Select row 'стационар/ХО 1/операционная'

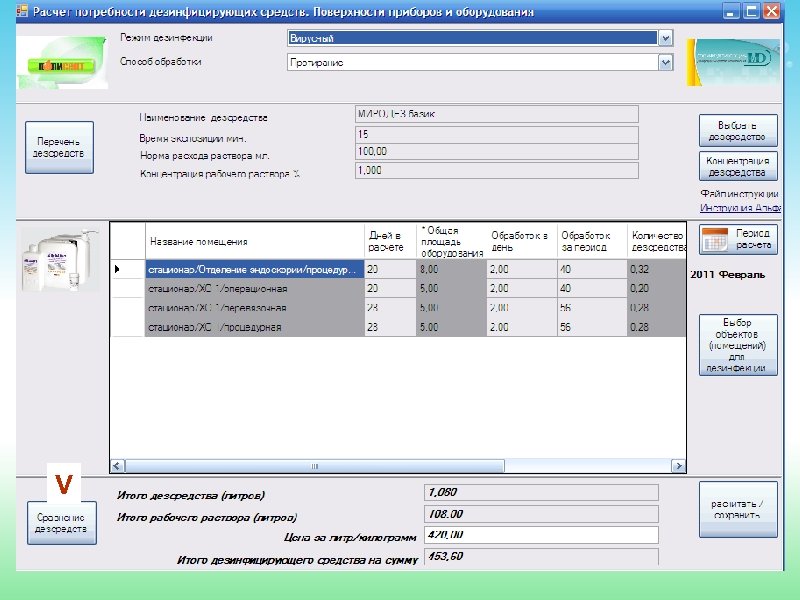(255, 288)
